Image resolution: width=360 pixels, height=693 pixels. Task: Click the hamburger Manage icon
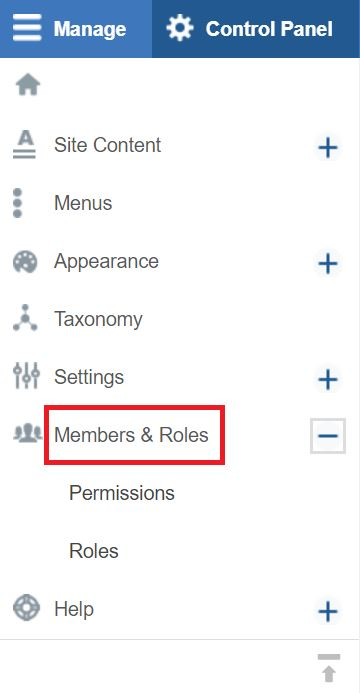coord(27,28)
